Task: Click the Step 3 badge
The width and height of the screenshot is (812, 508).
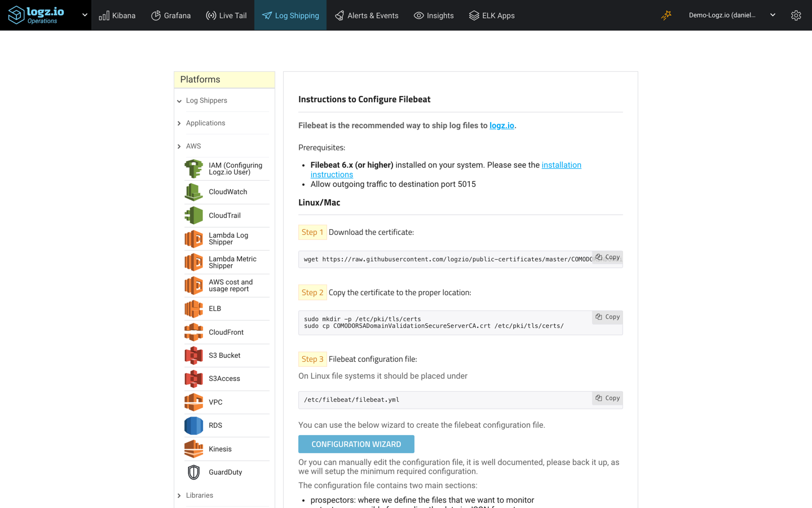Action: [x=312, y=359]
